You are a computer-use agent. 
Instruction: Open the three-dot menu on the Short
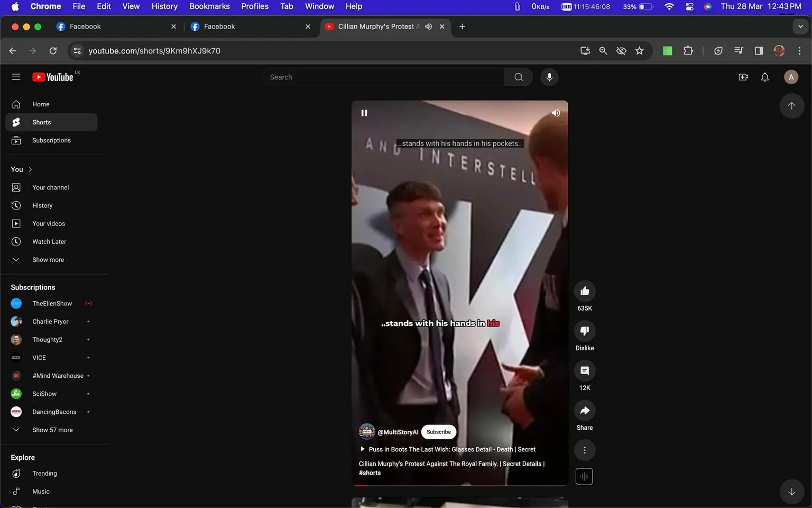click(x=584, y=450)
